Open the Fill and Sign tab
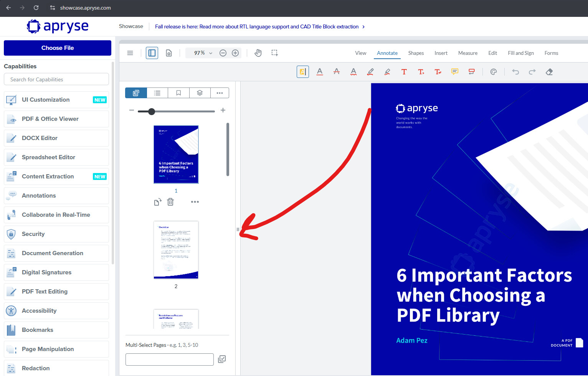Image resolution: width=588 pixels, height=376 pixels. (520, 53)
